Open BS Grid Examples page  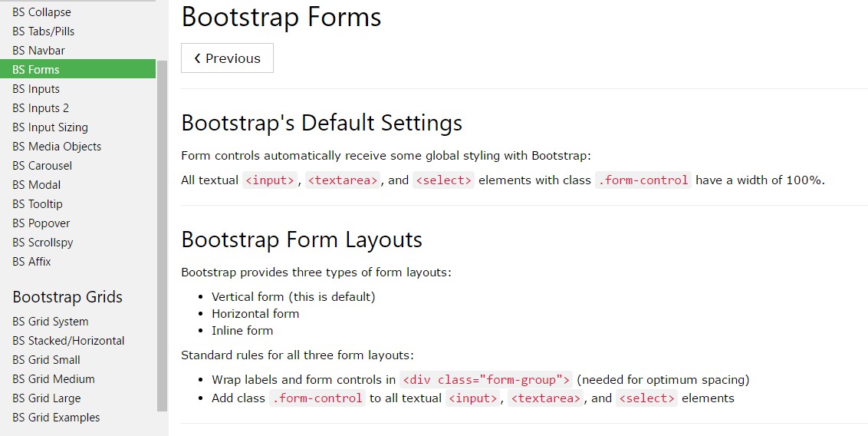click(56, 417)
